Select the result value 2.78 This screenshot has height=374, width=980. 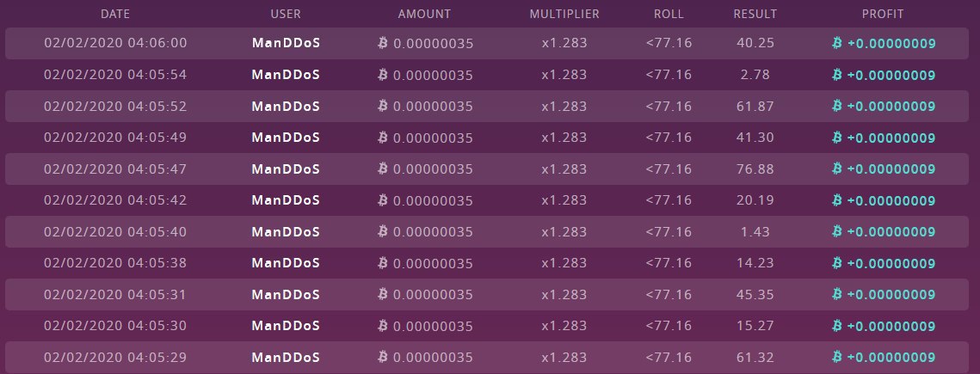(755, 75)
